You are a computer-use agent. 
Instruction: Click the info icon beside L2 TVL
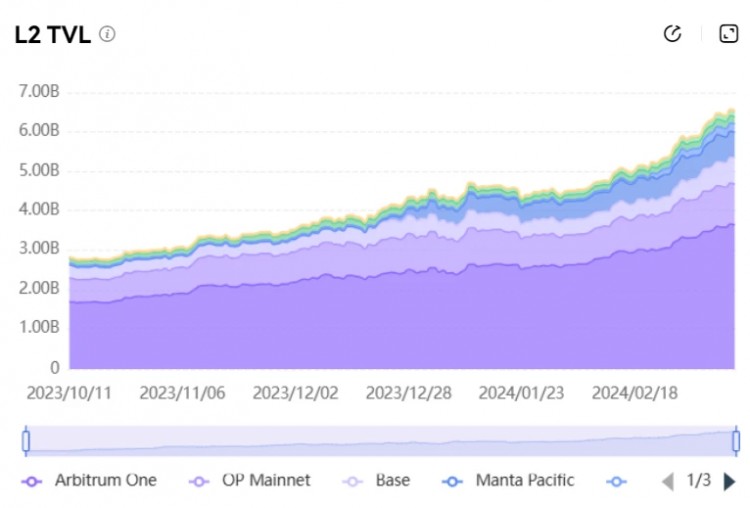tap(107, 34)
